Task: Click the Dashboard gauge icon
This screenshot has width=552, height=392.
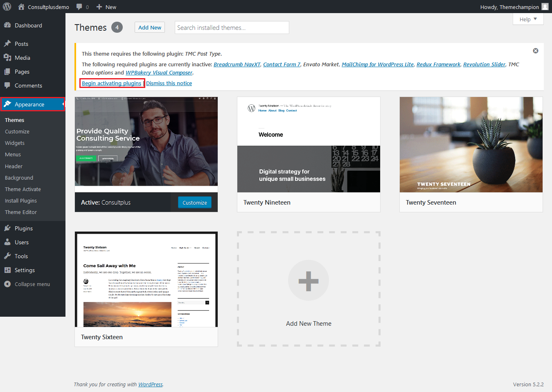Action: click(7, 25)
